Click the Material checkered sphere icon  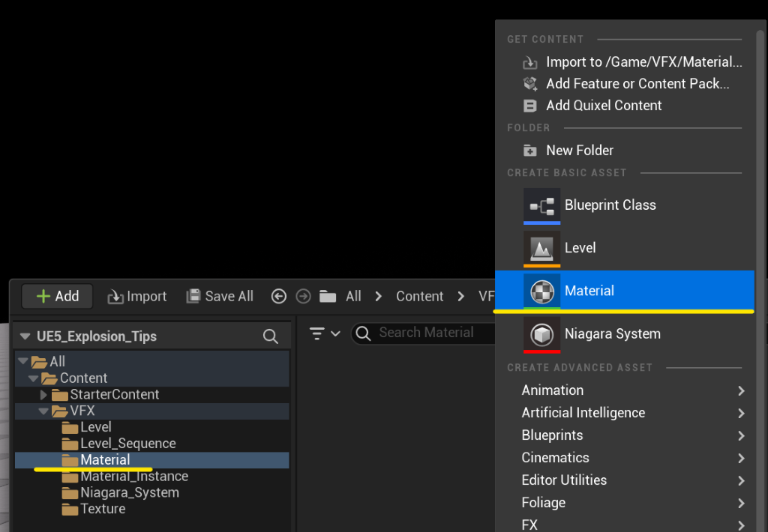tap(541, 291)
